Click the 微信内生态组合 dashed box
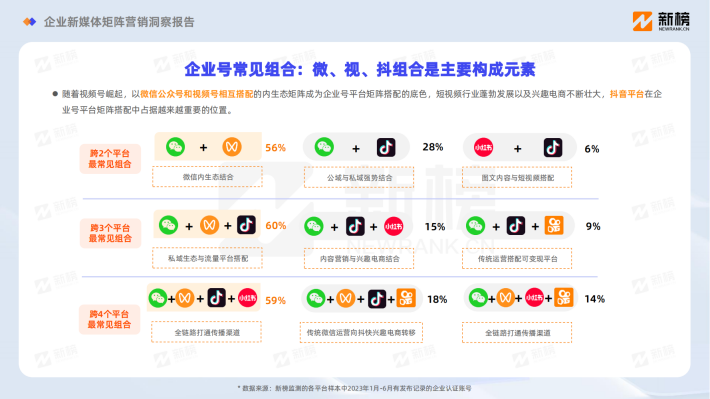710x399 pixels. [x=207, y=177]
